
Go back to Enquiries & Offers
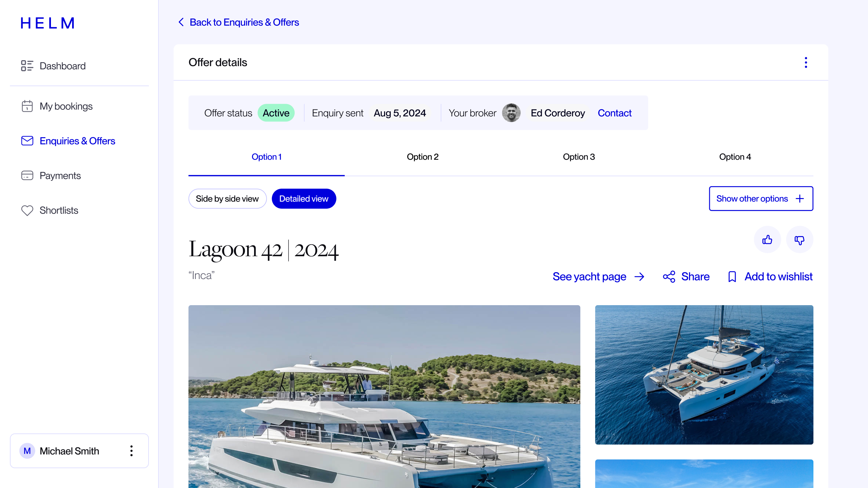[244, 22]
